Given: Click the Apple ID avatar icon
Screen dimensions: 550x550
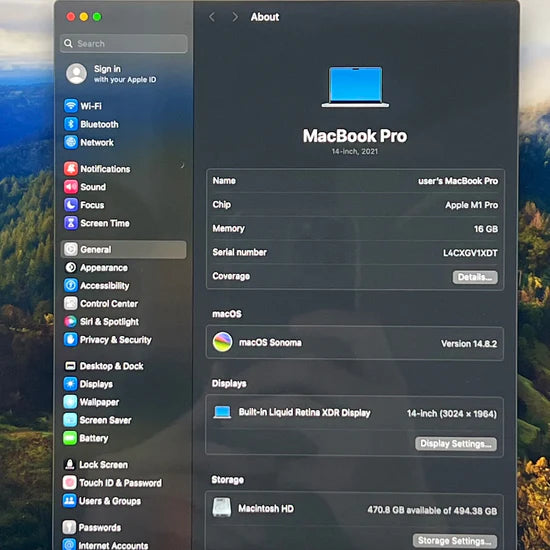Looking at the screenshot, I should pos(76,74).
